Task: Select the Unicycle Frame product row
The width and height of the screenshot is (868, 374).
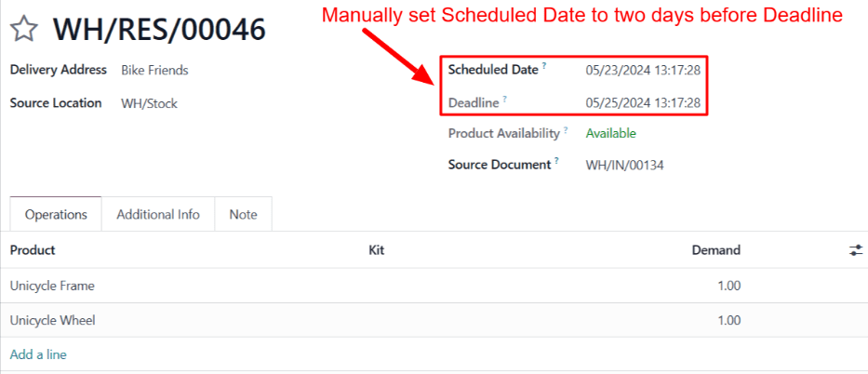Action: 52,286
